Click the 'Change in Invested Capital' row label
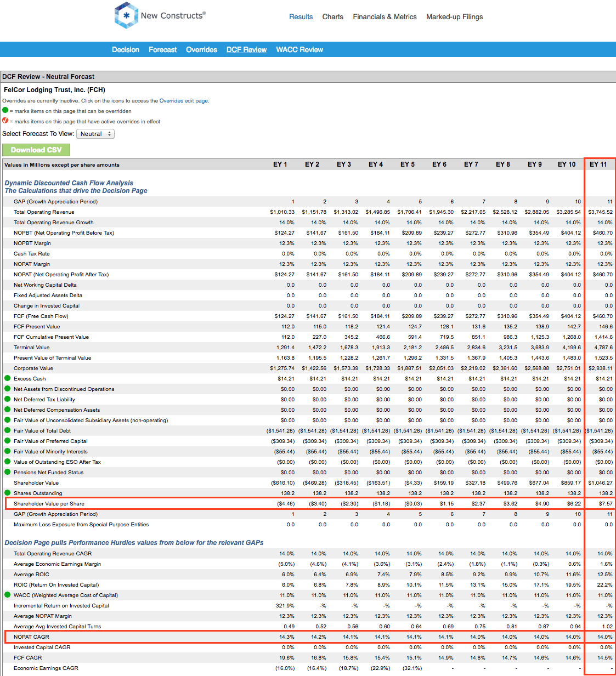The width and height of the screenshot is (616, 676). (47, 306)
